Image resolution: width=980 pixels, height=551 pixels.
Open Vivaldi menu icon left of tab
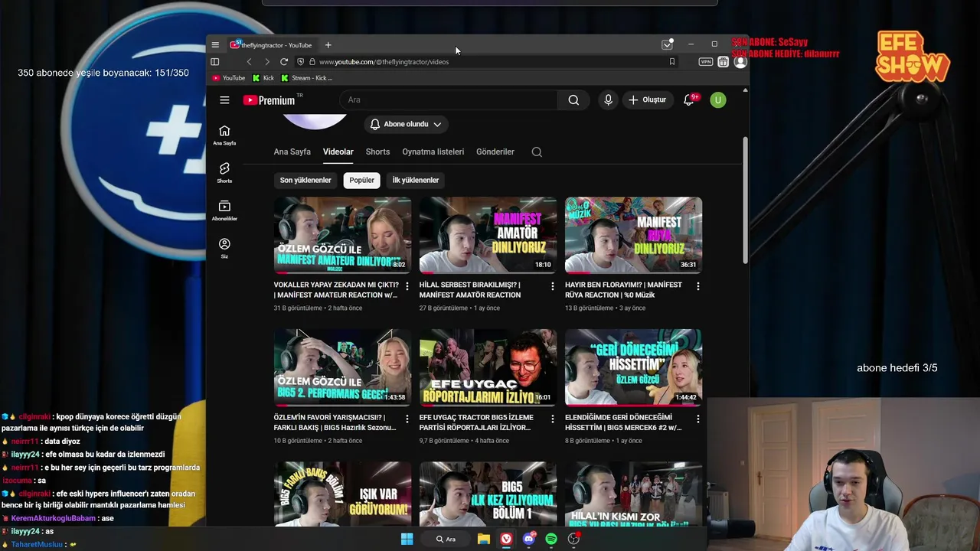[x=215, y=45]
